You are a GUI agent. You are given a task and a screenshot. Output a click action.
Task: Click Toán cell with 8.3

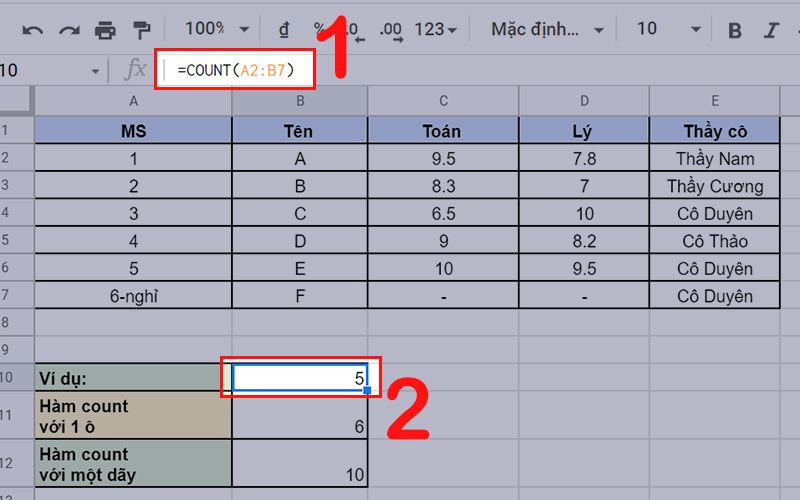tap(443, 186)
